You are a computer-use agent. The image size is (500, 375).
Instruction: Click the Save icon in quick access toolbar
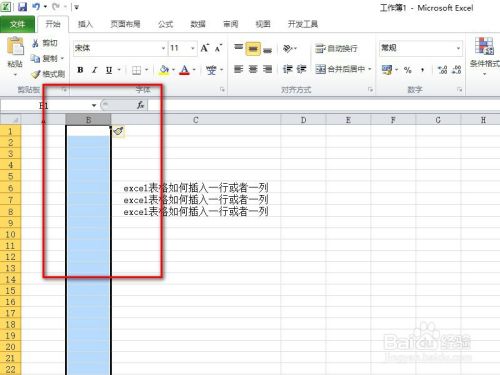(22, 7)
